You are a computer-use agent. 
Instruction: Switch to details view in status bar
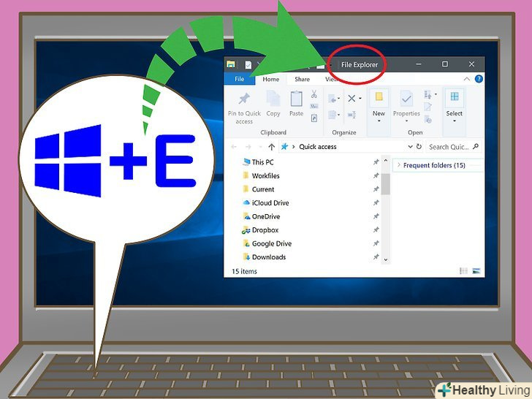(x=463, y=270)
